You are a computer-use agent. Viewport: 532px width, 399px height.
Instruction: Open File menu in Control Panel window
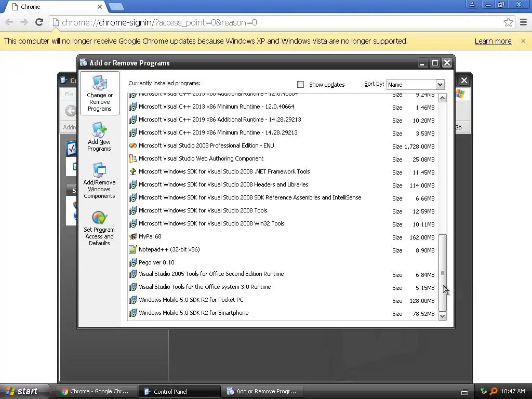tap(69, 94)
